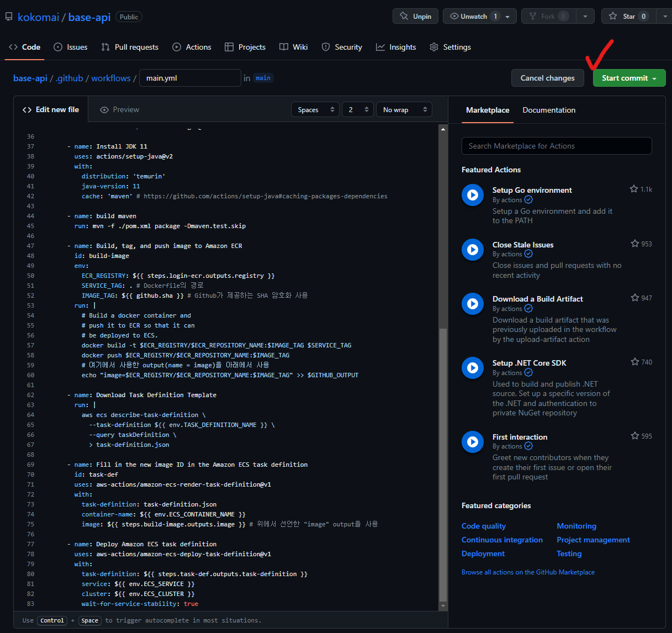Open the Insights tab
This screenshot has height=633, width=672.
click(x=396, y=47)
